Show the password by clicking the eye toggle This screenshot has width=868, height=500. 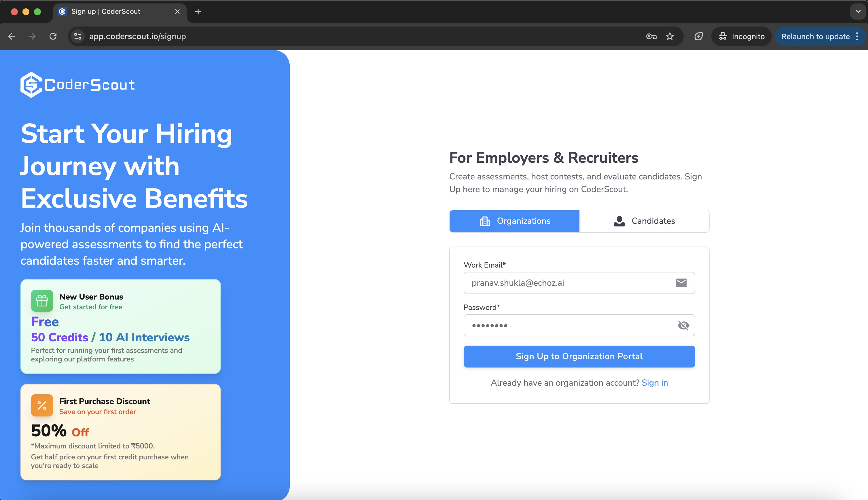pyautogui.click(x=683, y=325)
